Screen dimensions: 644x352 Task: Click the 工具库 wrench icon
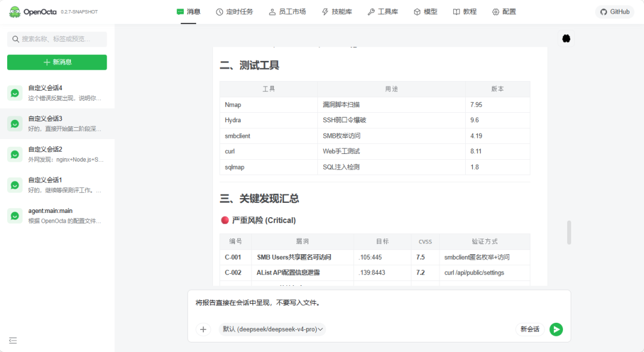[371, 12]
